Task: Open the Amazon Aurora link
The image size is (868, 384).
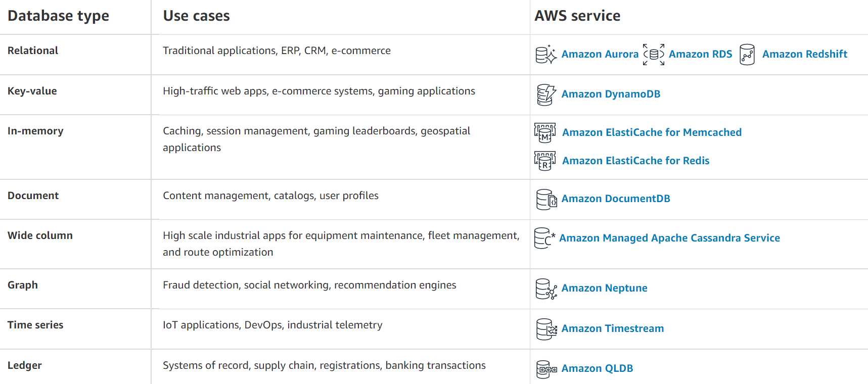Action: (600, 54)
